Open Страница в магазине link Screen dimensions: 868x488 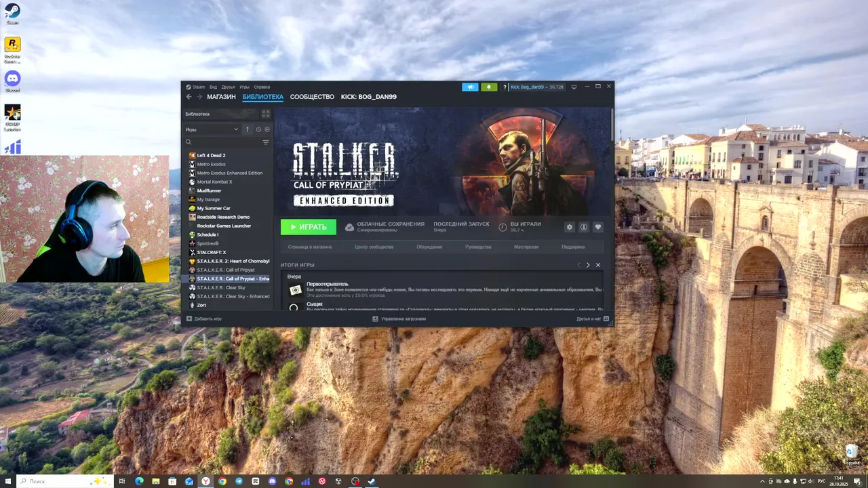(x=310, y=247)
